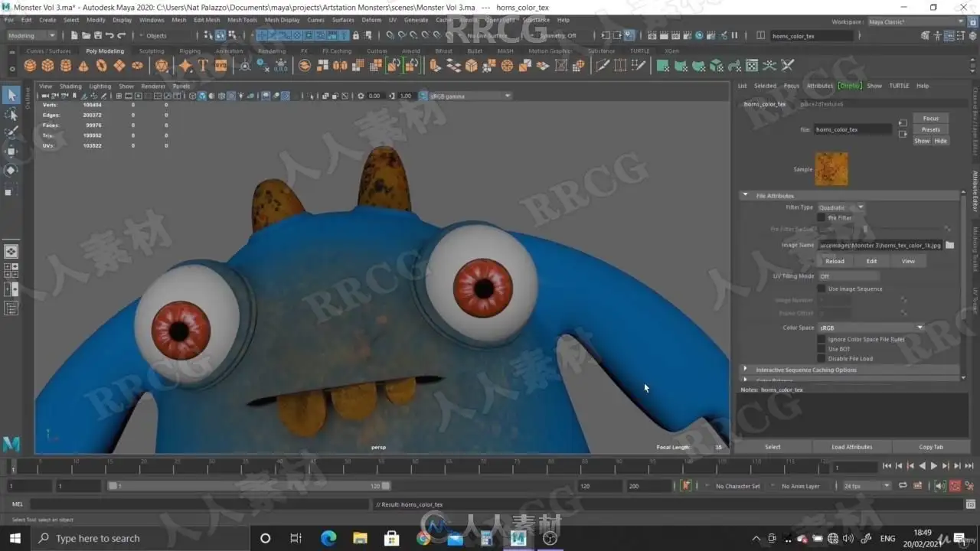Switch to the Sculpting shelf tab
This screenshot has width=980, height=551.
pyautogui.click(x=152, y=51)
